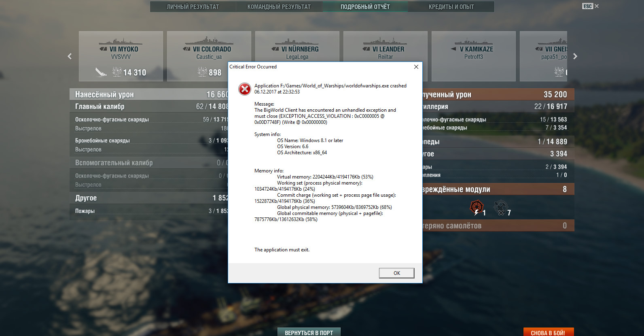Show next ships with right arrow
This screenshot has height=336, width=644.
pos(575,56)
